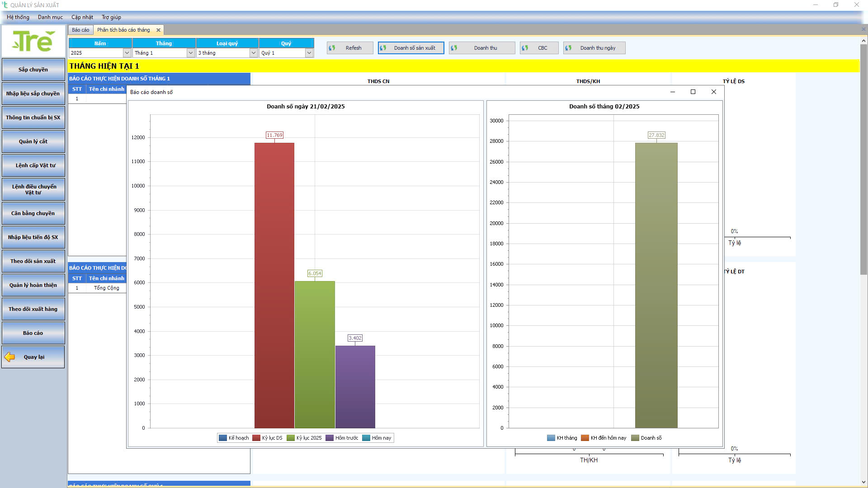Image resolution: width=868 pixels, height=488 pixels.
Task: Open Lệnh cấp Vật tư
Action: [33, 165]
